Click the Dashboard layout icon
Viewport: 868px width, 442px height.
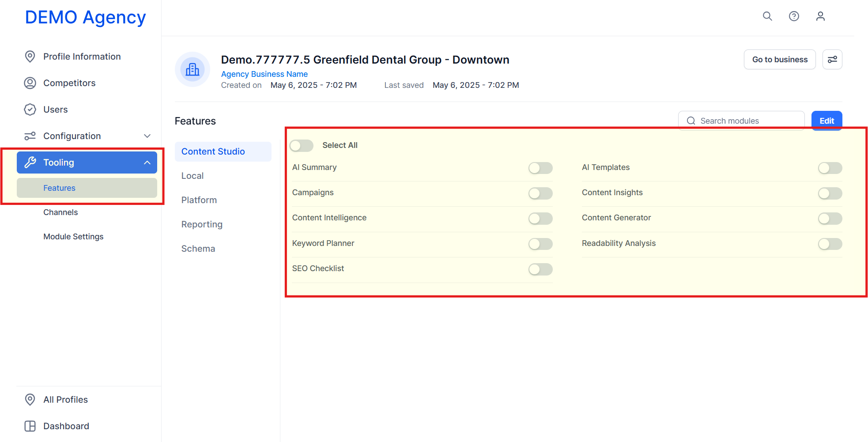[30, 426]
